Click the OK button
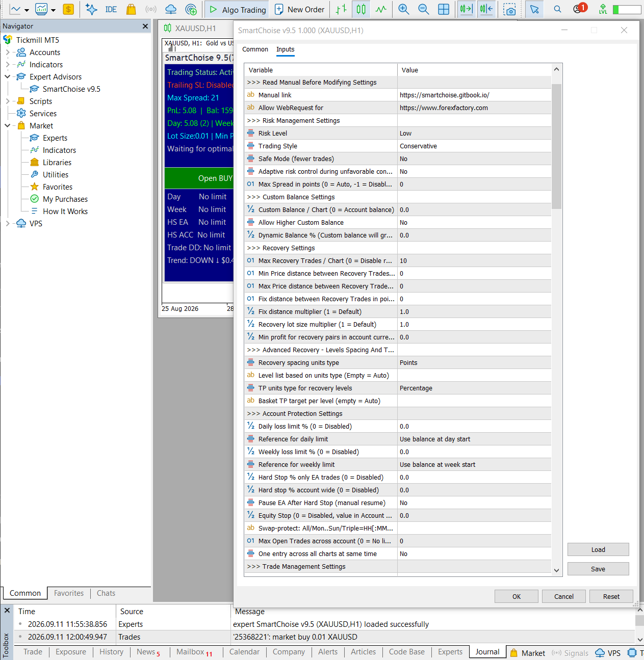Screen dimensions: 644x660 click(x=517, y=596)
